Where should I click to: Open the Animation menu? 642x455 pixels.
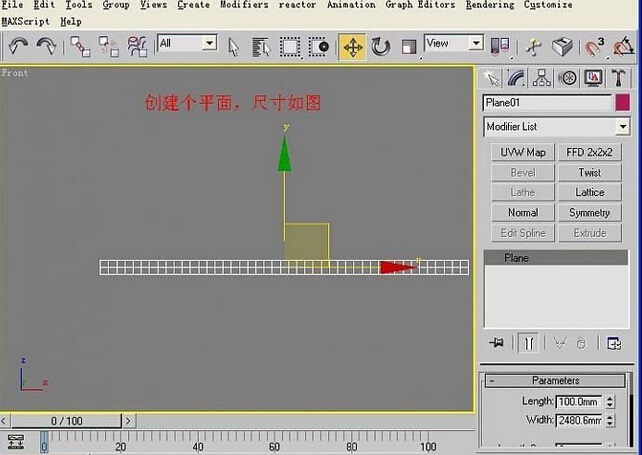point(351,5)
